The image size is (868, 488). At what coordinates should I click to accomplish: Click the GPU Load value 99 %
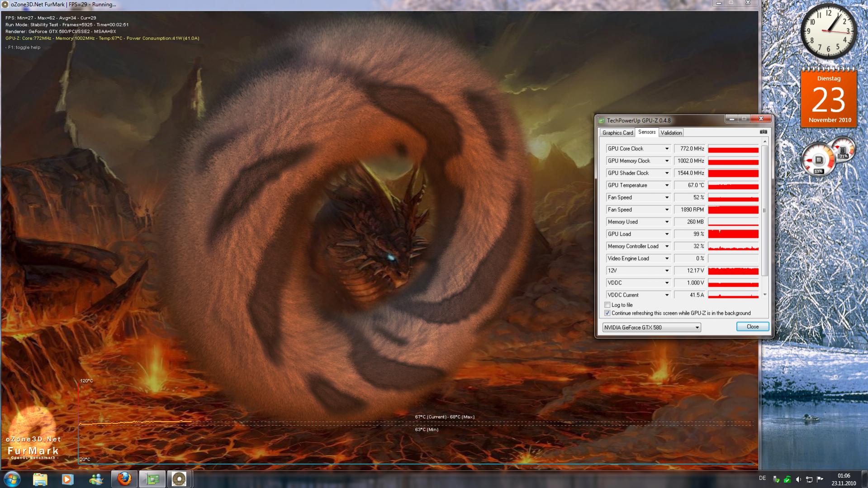689,234
